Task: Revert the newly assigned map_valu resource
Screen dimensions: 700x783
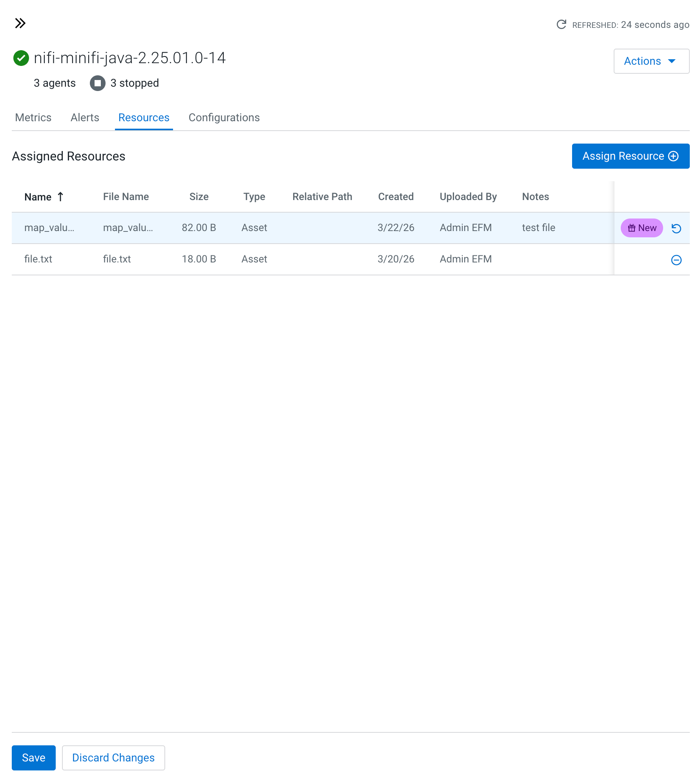Action: point(676,228)
